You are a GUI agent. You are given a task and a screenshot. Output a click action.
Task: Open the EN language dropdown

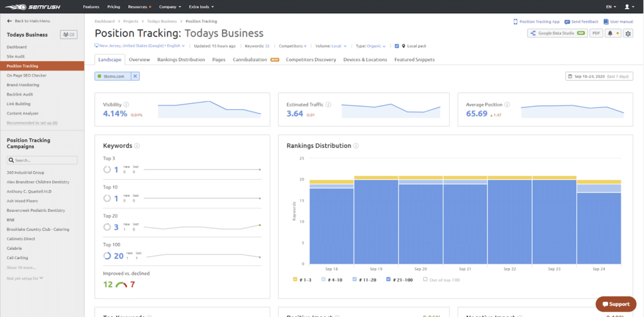[611, 7]
